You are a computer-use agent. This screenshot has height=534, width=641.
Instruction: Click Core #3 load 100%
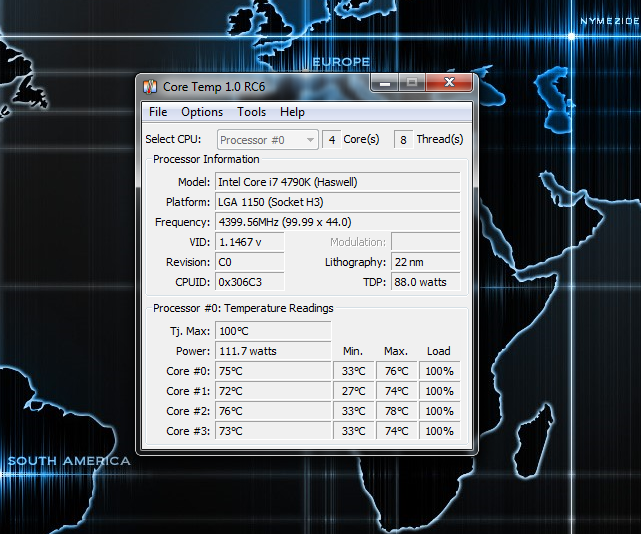[x=439, y=431]
